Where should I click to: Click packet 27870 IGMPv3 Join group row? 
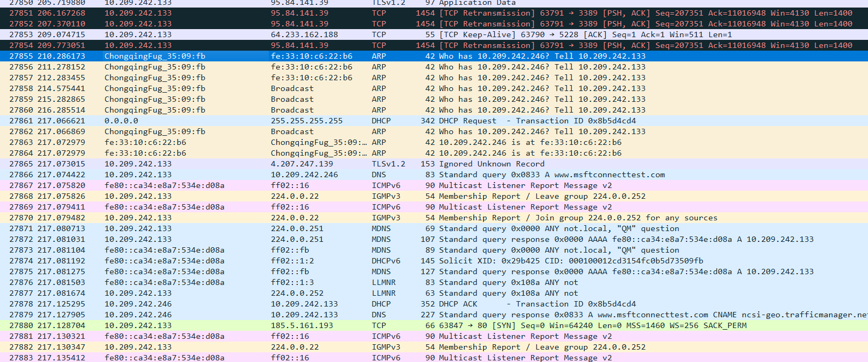tap(431, 218)
